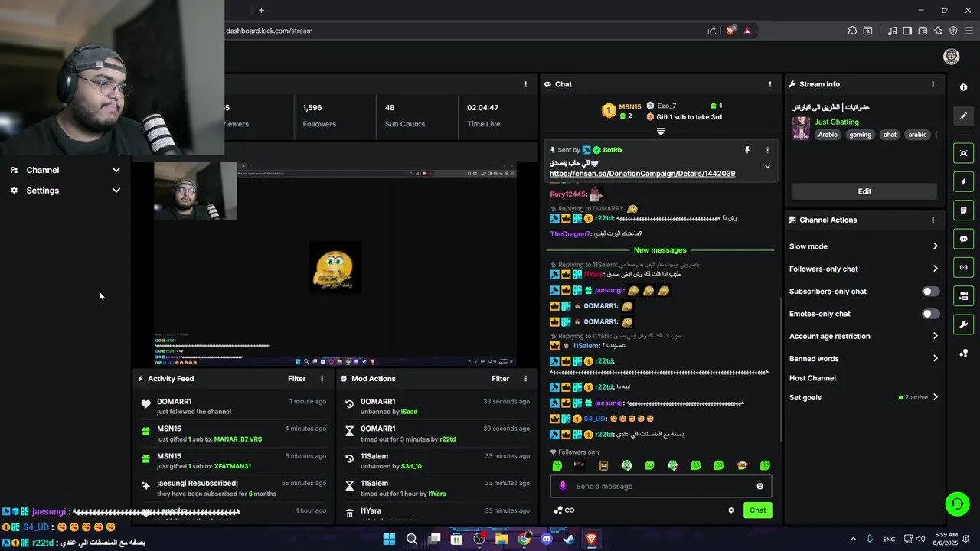Click iSaad in Mod Actions unban entry

point(409,412)
